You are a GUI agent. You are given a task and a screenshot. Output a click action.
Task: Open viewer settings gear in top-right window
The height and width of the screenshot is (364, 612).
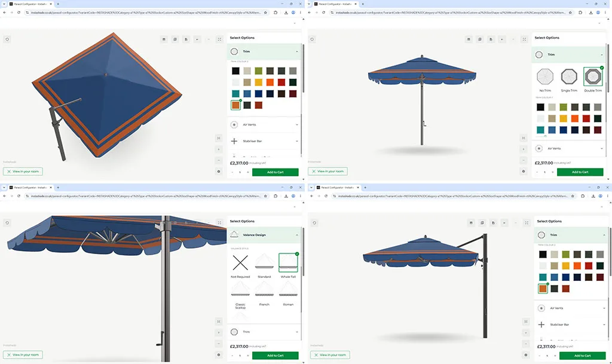(524, 172)
